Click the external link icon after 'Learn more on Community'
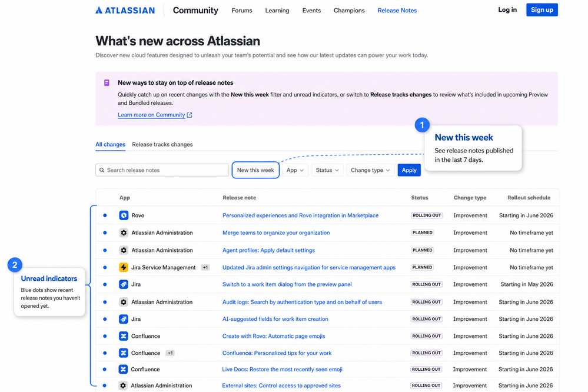 coord(190,115)
